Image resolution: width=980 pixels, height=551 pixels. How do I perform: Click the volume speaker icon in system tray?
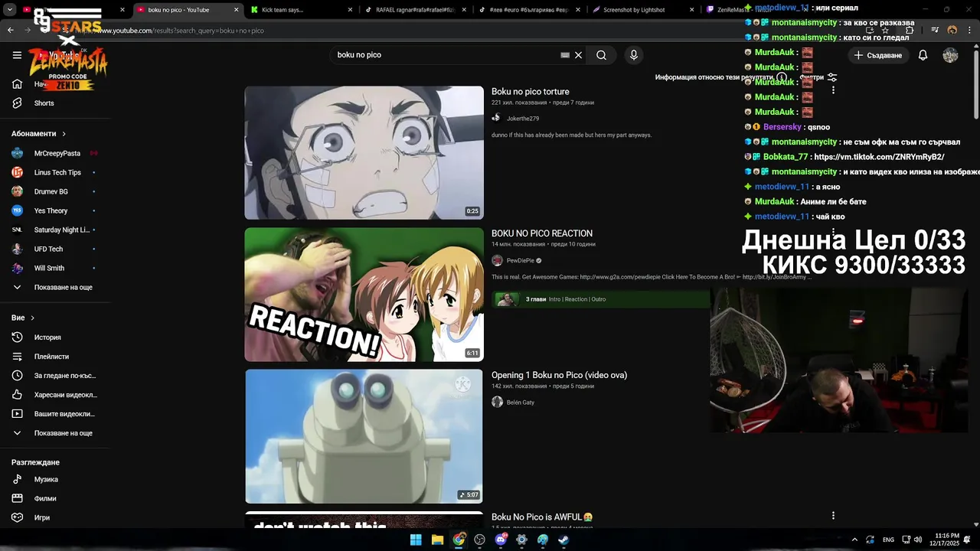pos(918,540)
